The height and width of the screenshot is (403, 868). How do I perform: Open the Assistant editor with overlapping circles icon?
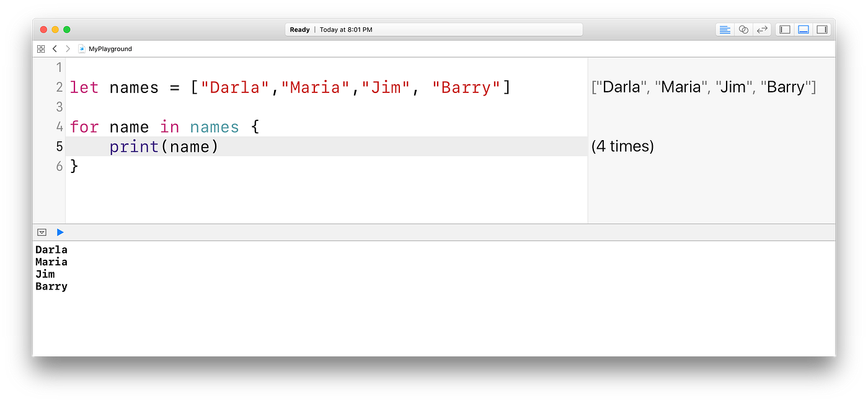743,29
